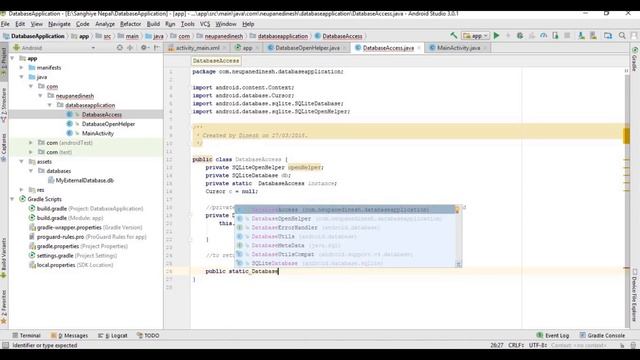Toggle the Project side tool window tab
Image resolution: width=640 pixels, height=360 pixels.
coord(4,62)
